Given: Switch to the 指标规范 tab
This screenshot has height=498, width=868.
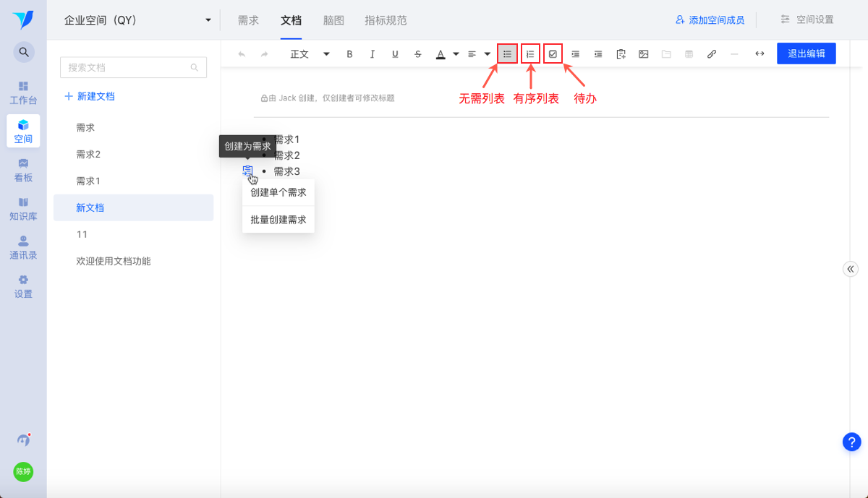Looking at the screenshot, I should [386, 20].
